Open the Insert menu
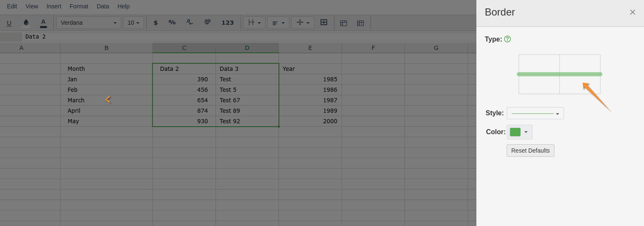The height and width of the screenshot is (226, 644). (54, 6)
